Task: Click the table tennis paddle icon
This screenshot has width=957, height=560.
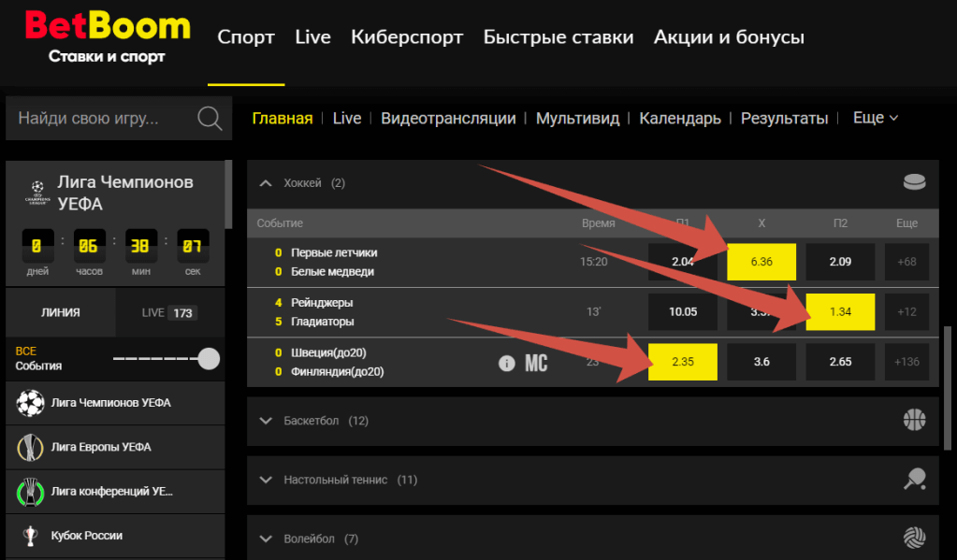Action: (914, 480)
